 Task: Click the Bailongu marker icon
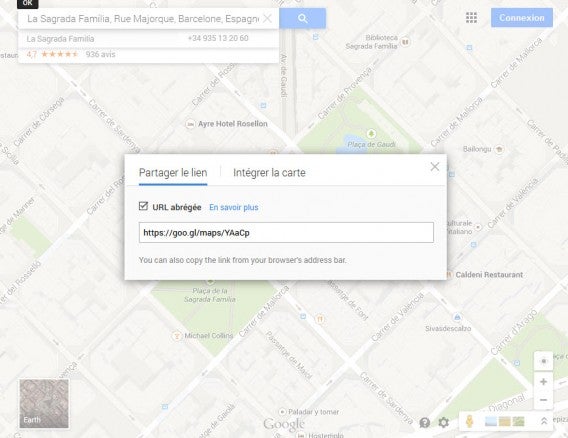point(500,149)
